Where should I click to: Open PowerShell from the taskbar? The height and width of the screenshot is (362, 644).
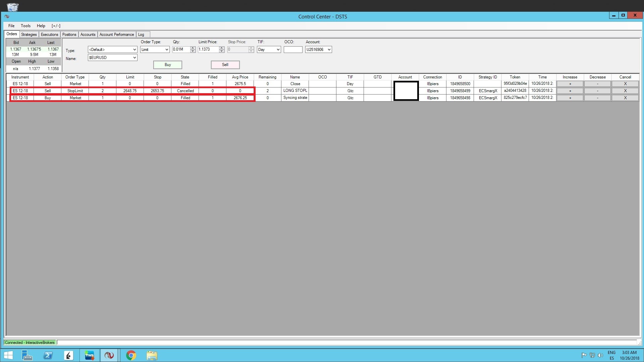click(x=48, y=355)
